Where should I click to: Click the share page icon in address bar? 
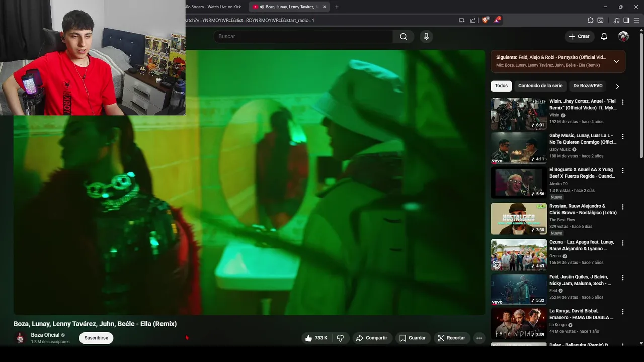click(473, 20)
